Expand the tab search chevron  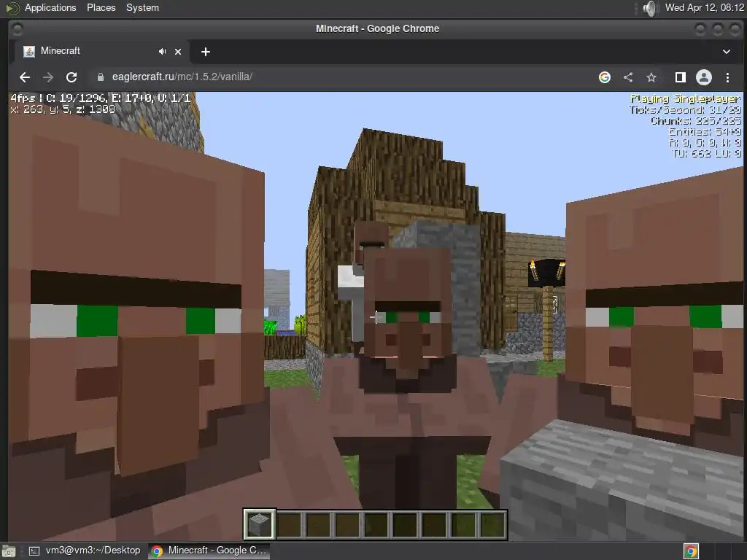click(x=727, y=52)
